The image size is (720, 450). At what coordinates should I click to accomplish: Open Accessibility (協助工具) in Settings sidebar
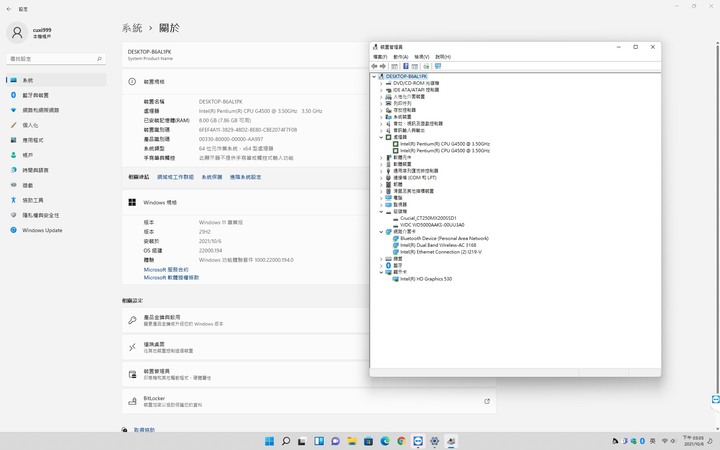point(56,200)
